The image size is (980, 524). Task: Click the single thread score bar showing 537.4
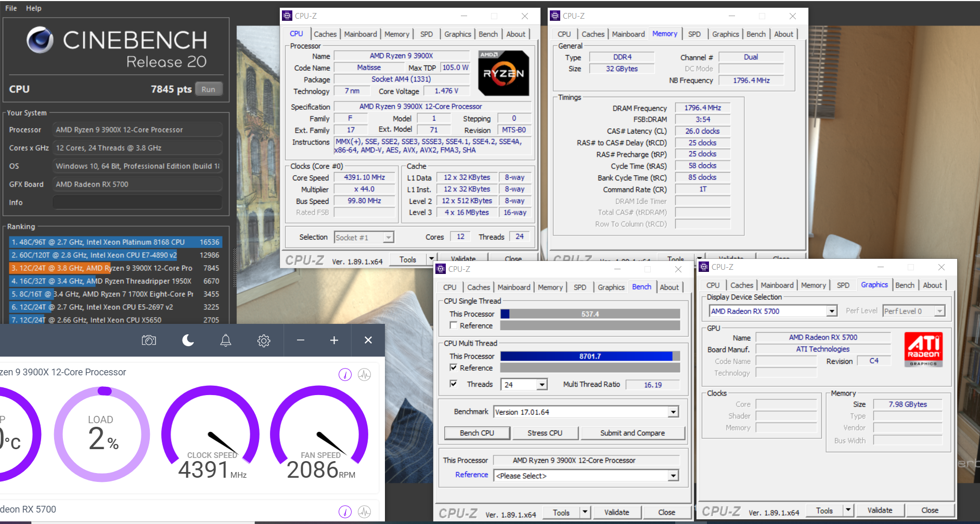590,314
